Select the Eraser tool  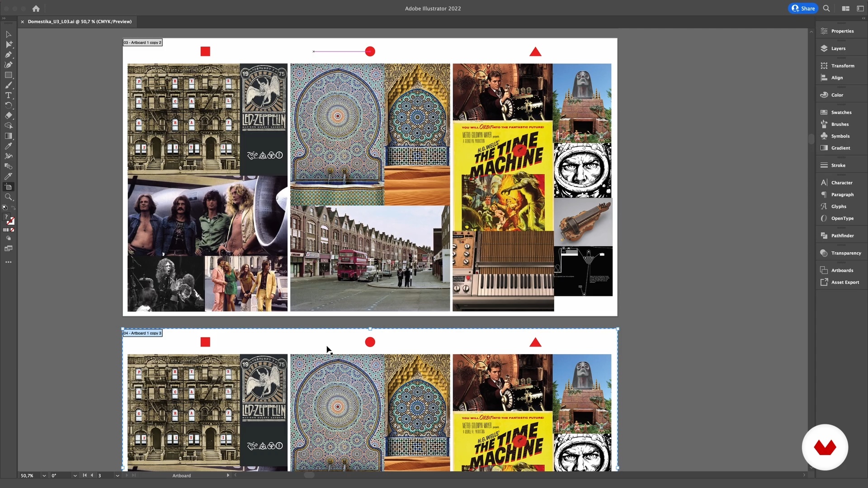[8, 116]
